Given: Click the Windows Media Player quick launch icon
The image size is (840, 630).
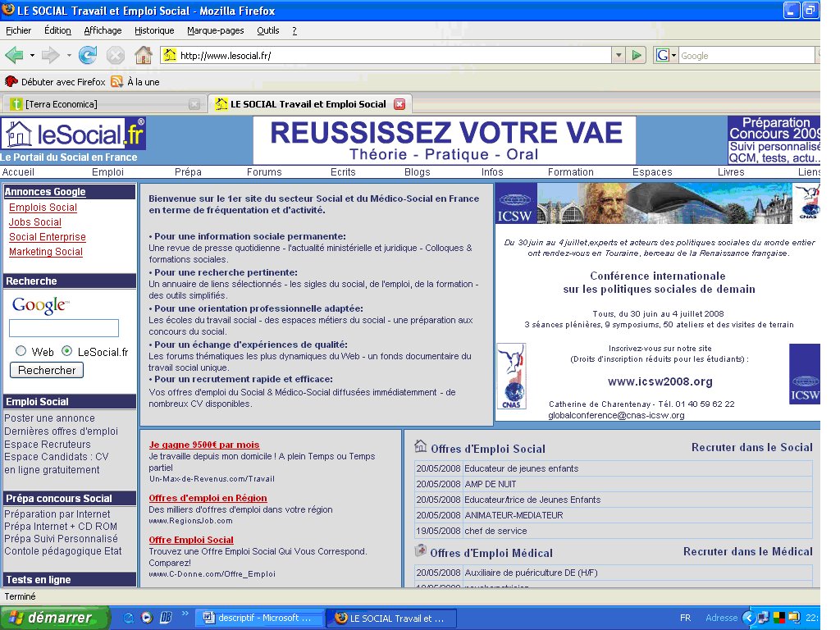Looking at the screenshot, I should pyautogui.click(x=147, y=618).
